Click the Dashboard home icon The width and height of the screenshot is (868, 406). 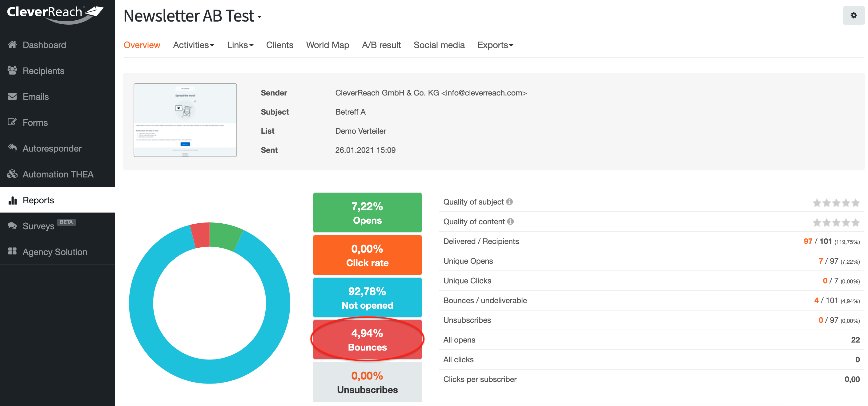point(13,45)
